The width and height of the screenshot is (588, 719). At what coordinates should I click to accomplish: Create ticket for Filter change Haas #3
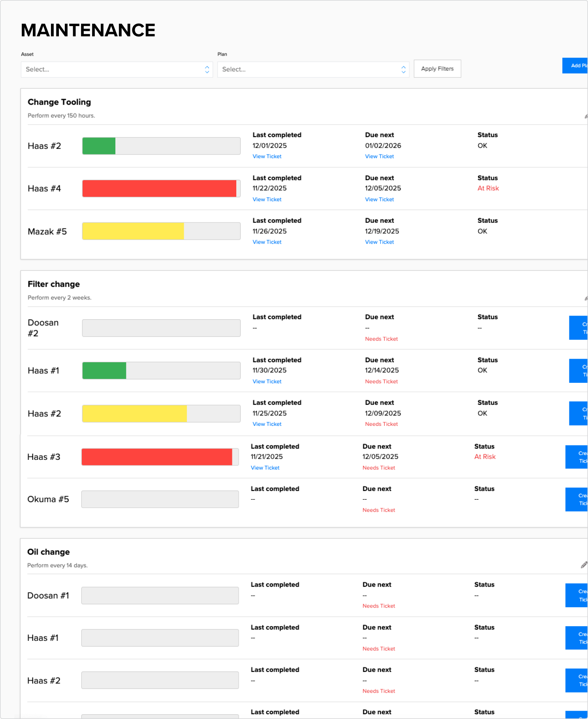[577, 457]
